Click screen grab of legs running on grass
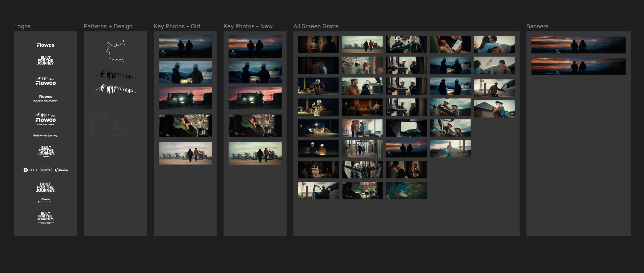This screenshot has width=644, height=273. (406, 191)
